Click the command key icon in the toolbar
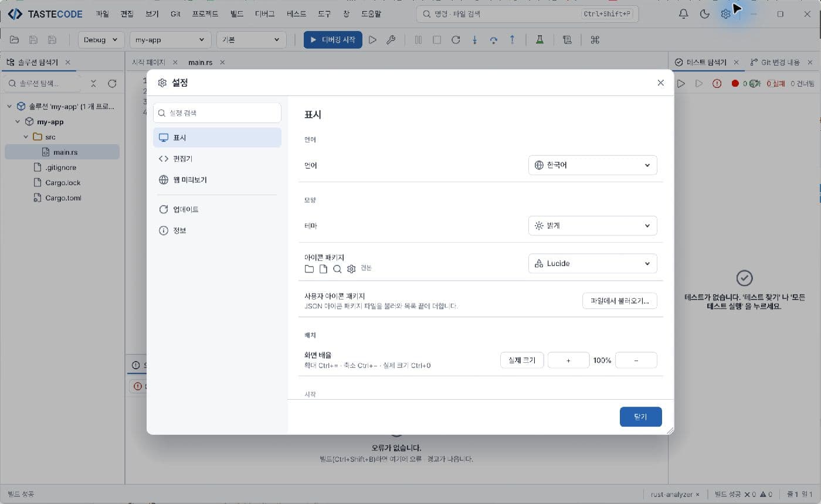The image size is (821, 504). click(595, 40)
